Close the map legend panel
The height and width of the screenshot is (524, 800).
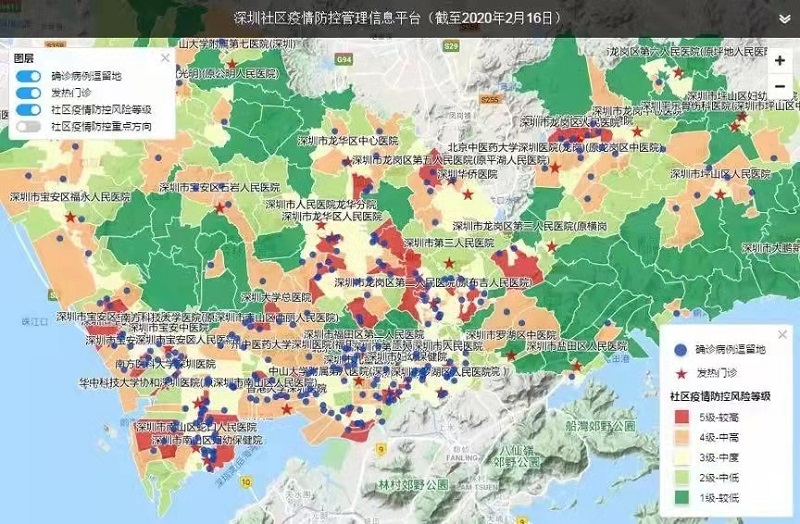782,334
